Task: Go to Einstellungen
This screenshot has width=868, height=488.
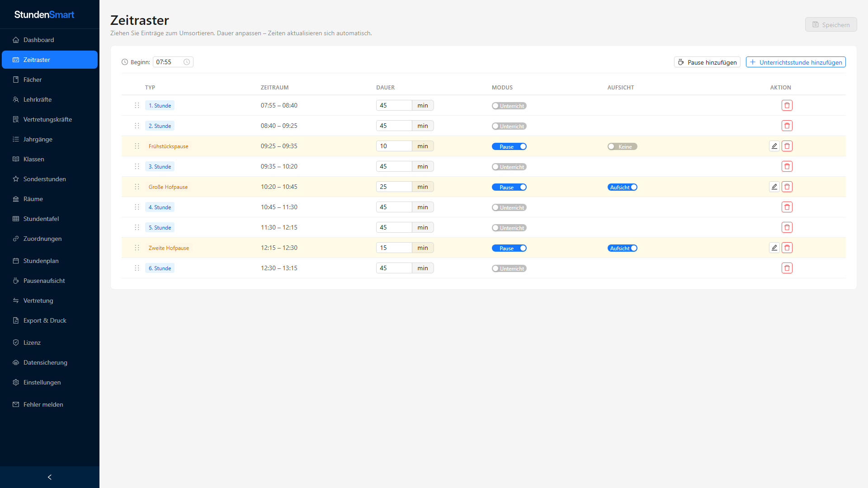Action: click(x=50, y=382)
